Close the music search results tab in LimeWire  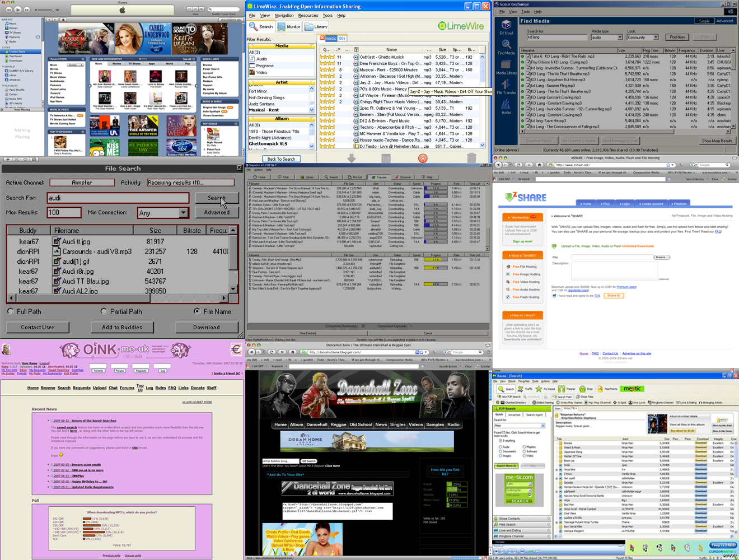[322, 38]
